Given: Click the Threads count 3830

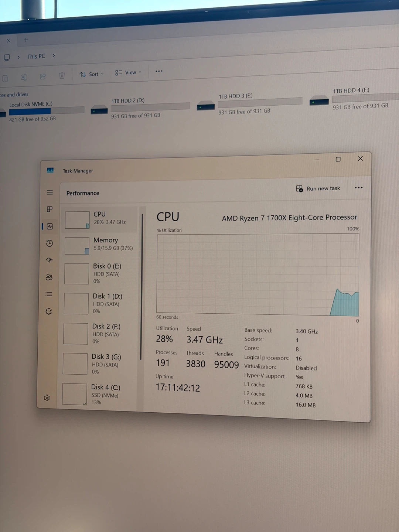Looking at the screenshot, I should [x=195, y=364].
